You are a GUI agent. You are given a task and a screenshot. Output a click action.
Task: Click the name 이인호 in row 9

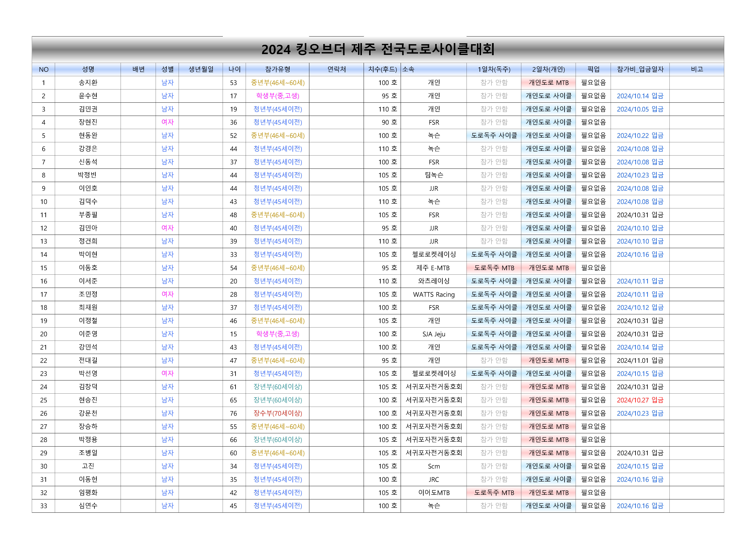tap(88, 188)
